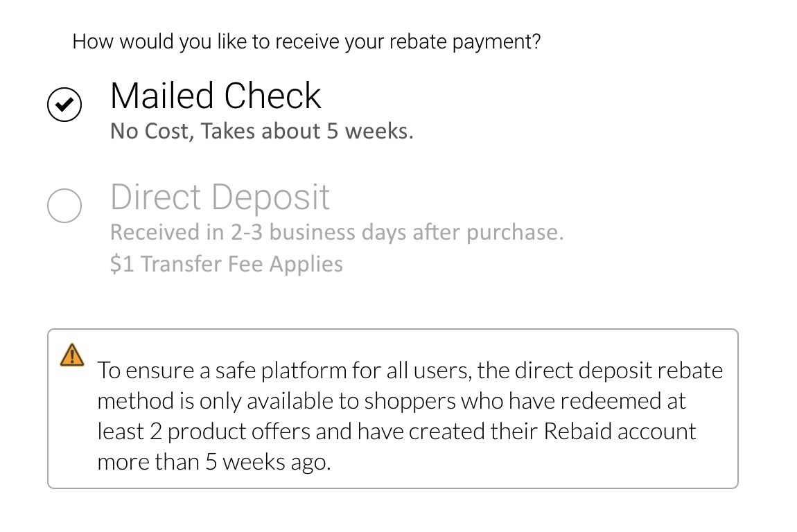Click the rebate payment question heading
Image resolution: width=797 pixels, height=532 pixels.
306,42
